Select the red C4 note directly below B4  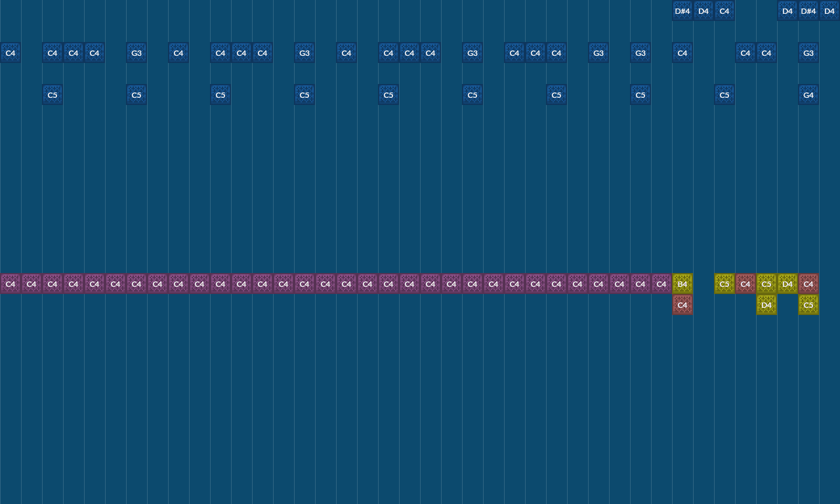pos(682,304)
